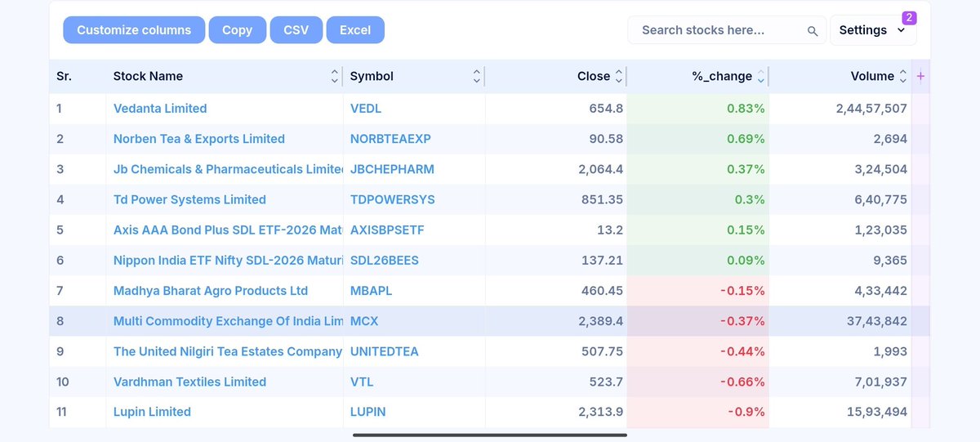980x442 pixels.
Task: Open Customize columns options
Action: [134, 30]
